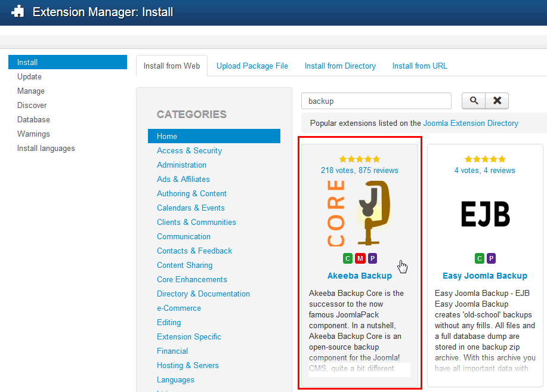Open Manage in the sidebar
This screenshot has width=547, height=392.
tap(31, 91)
